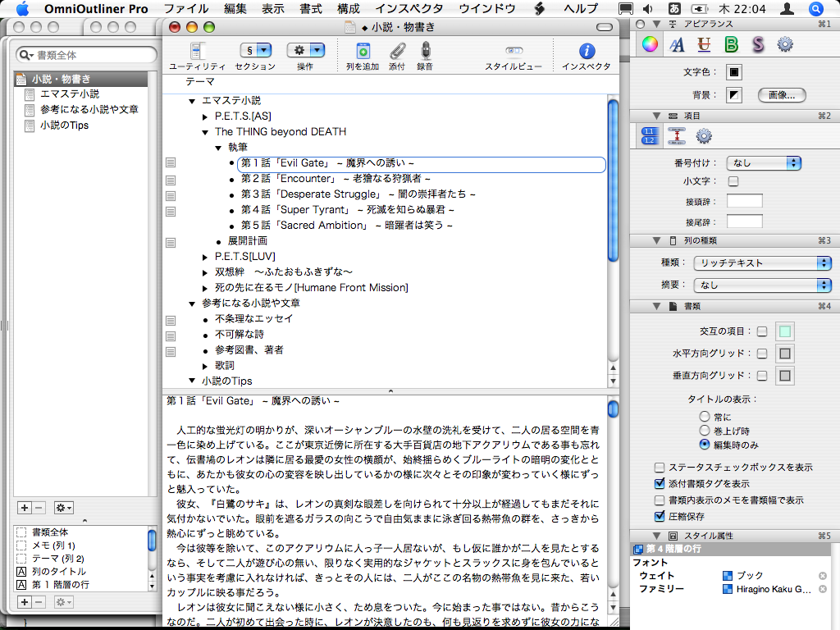Open the 操作 gear dropdown in toolbar
Image resolution: width=840 pixels, height=630 pixels.
click(306, 50)
